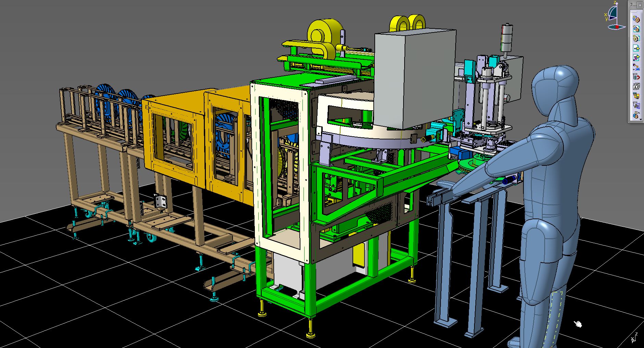Expand the floating toolbar overflow arrow
The width and height of the screenshot is (644, 348).
pyautogui.click(x=641, y=119)
